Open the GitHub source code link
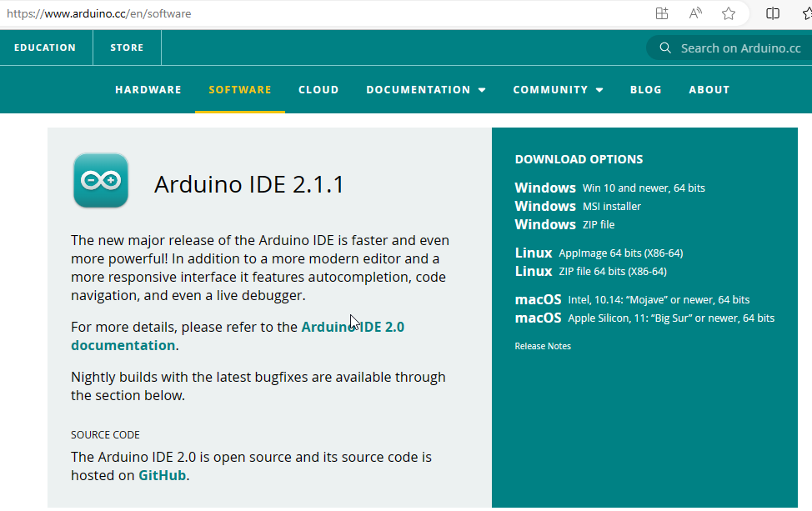 [162, 475]
